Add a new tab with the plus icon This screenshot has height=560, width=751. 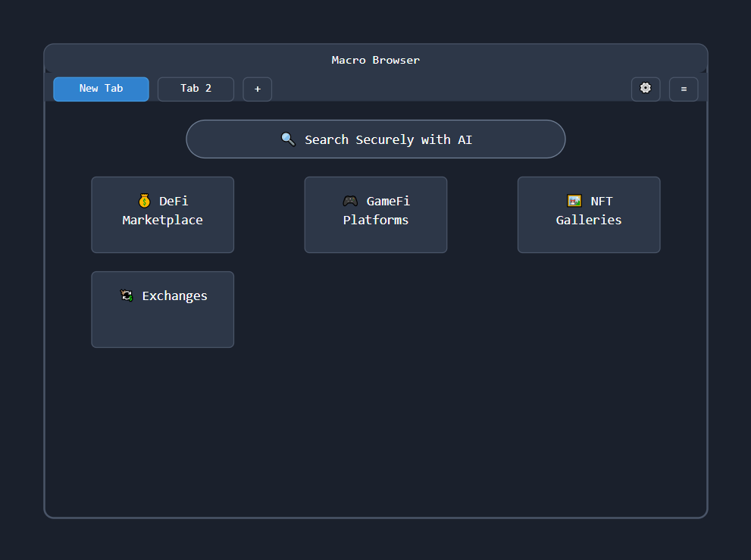pyautogui.click(x=257, y=89)
